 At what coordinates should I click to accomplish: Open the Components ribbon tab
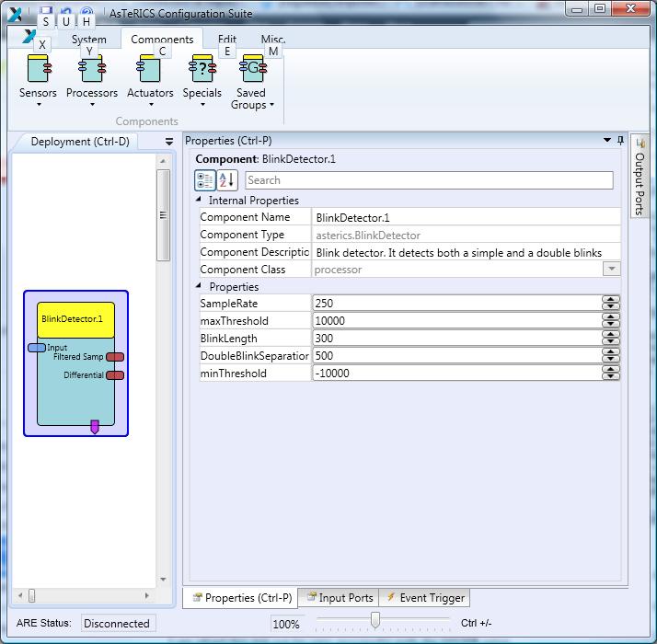[x=162, y=39]
